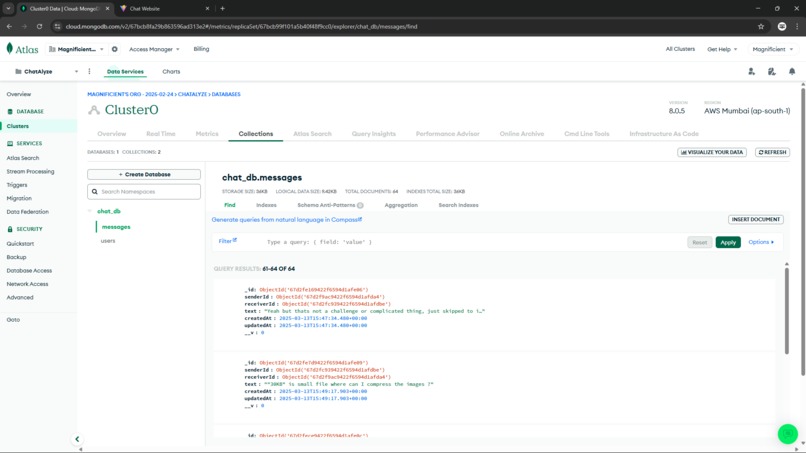The height and width of the screenshot is (453, 806).
Task: Open Atlas Search cluster tab
Action: point(312,134)
